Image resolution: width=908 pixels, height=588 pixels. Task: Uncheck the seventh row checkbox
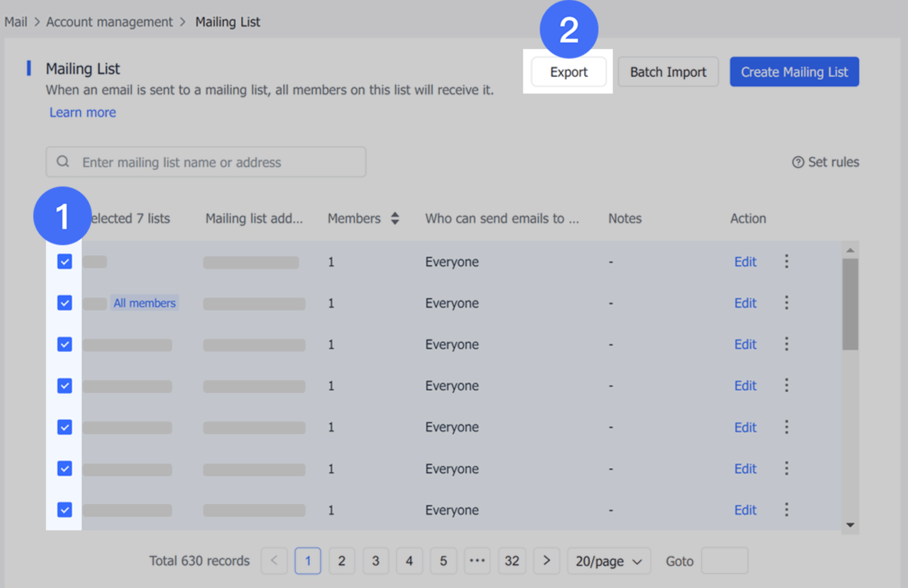click(x=65, y=510)
